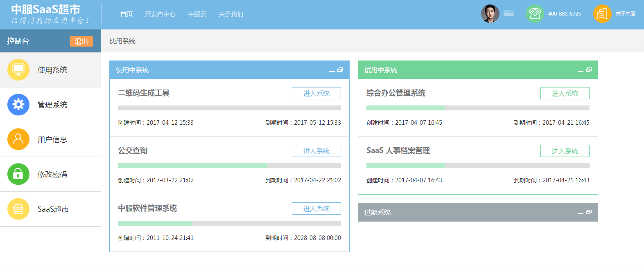Click 创建时间 2017-03-22 21:02 text

point(156,180)
